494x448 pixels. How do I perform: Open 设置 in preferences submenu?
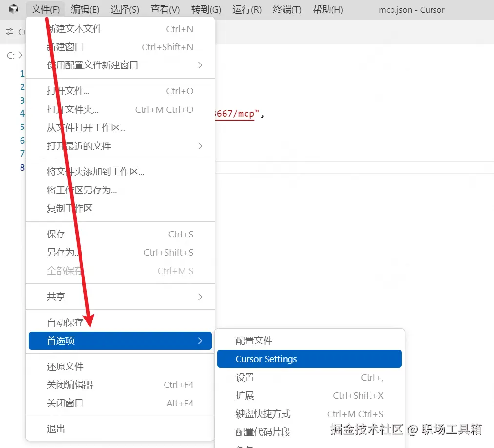pos(309,377)
